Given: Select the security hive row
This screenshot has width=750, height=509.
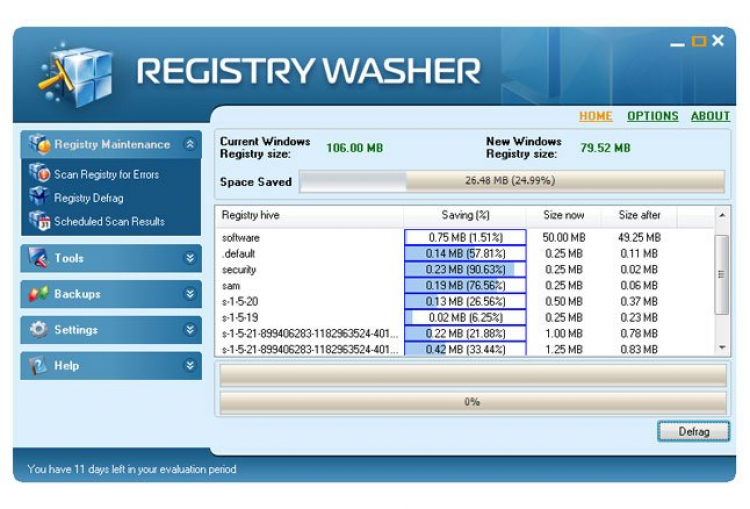Looking at the screenshot, I should (465, 269).
